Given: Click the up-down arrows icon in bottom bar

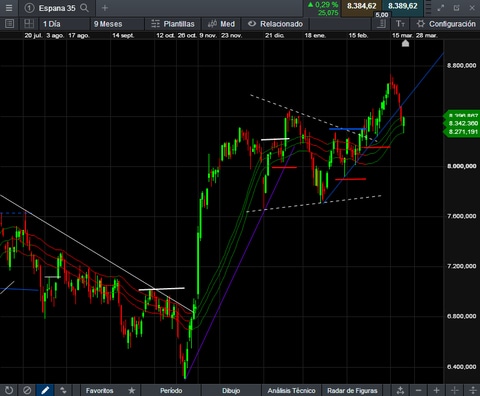Looking at the screenshot, I should (x=63, y=390).
